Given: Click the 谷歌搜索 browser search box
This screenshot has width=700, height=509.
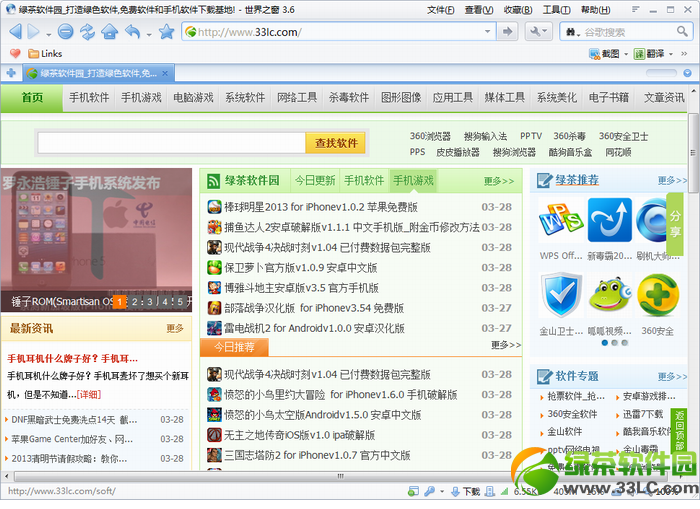Looking at the screenshot, I should click(628, 32).
